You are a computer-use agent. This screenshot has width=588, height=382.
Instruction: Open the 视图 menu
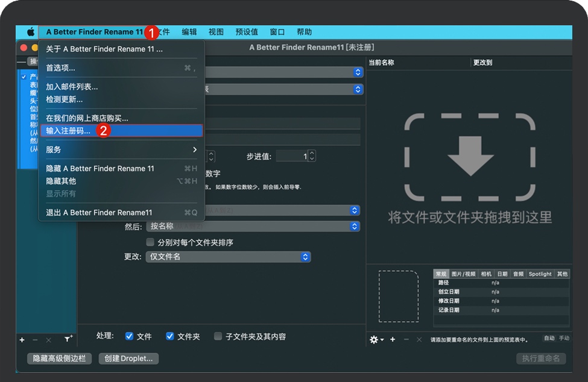[216, 32]
